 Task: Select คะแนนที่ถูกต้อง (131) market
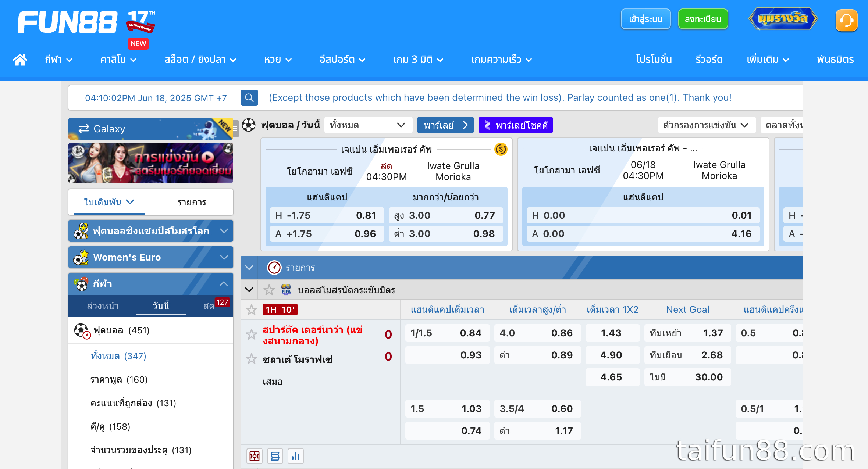pyautogui.click(x=133, y=403)
